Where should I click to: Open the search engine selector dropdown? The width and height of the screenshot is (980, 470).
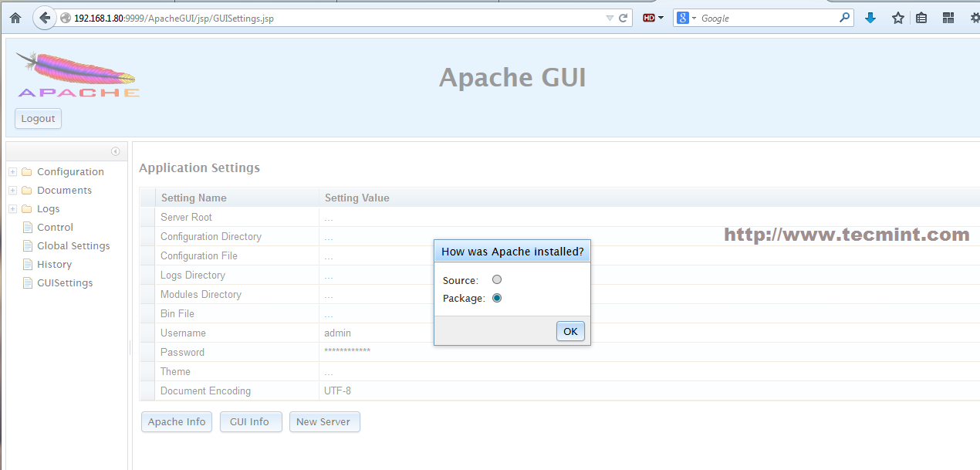tap(694, 18)
